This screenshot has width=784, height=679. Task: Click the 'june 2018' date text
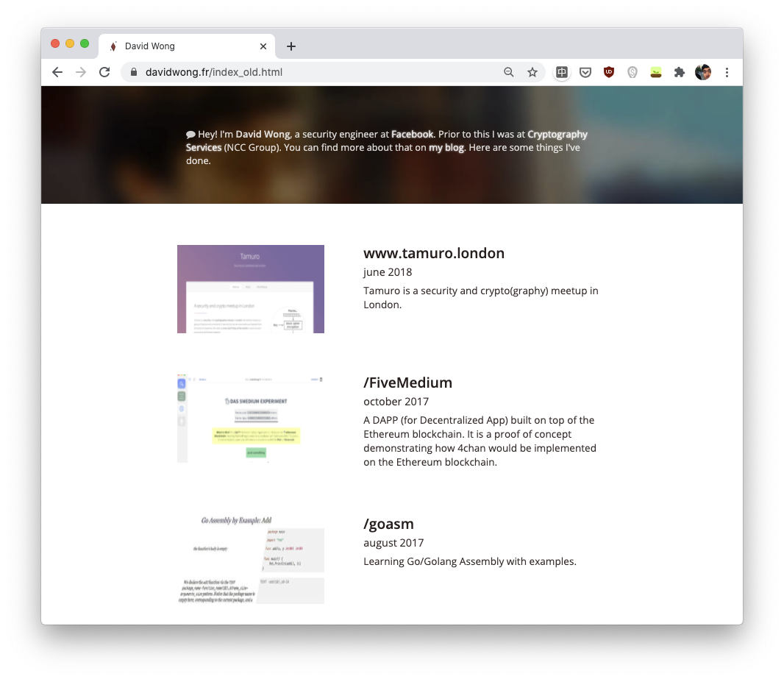[388, 272]
